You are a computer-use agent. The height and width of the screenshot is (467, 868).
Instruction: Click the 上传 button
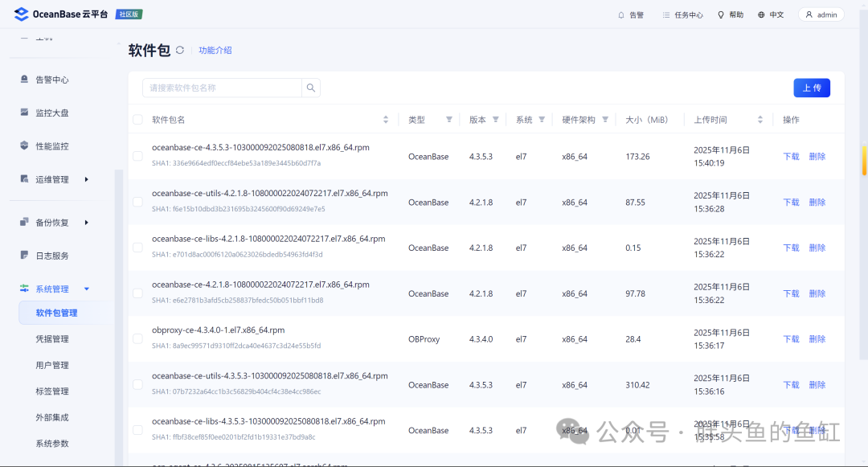coord(812,88)
